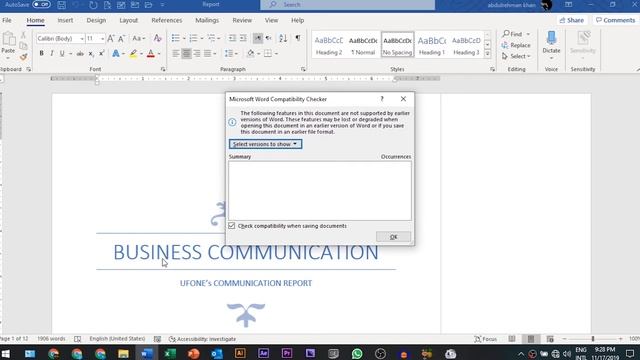640x360 pixels.
Task: Switch to Web Layout view
Action: (x=550, y=339)
